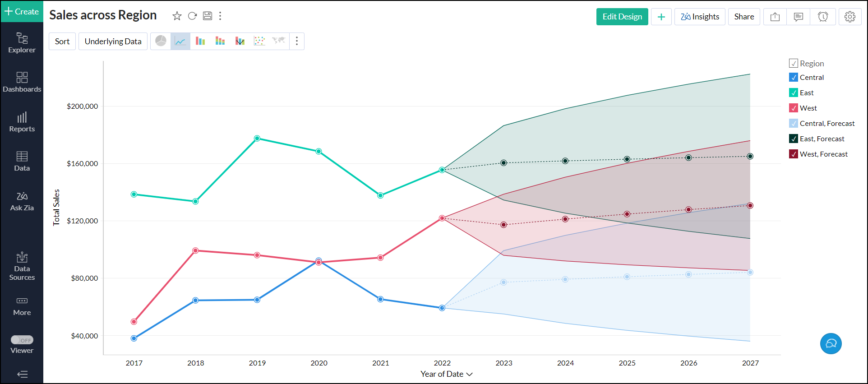Mark the report as favorite with star
Viewport: 868px width, 384px height.
pyautogui.click(x=177, y=16)
